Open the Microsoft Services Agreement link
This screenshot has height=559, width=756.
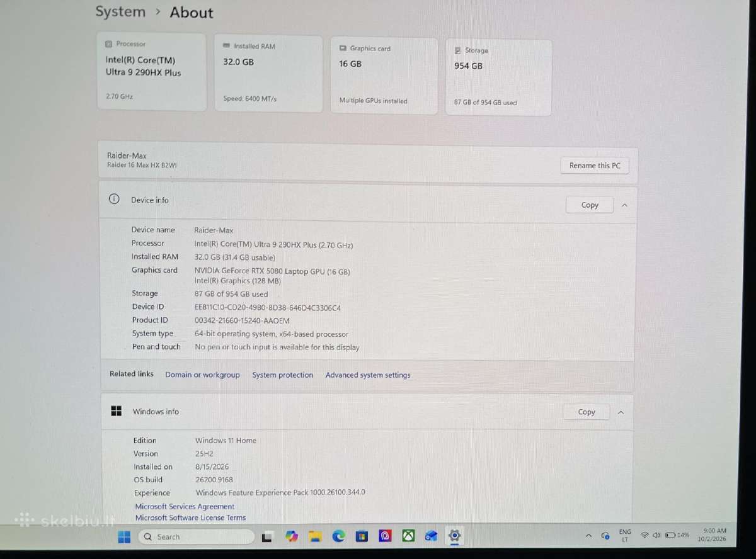(185, 506)
